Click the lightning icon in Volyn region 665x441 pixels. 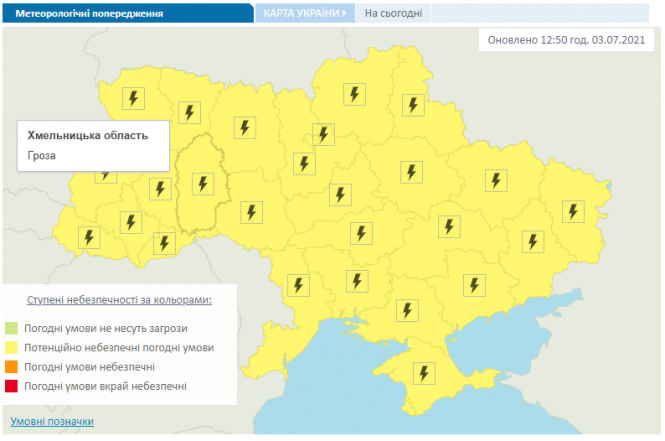(x=133, y=98)
